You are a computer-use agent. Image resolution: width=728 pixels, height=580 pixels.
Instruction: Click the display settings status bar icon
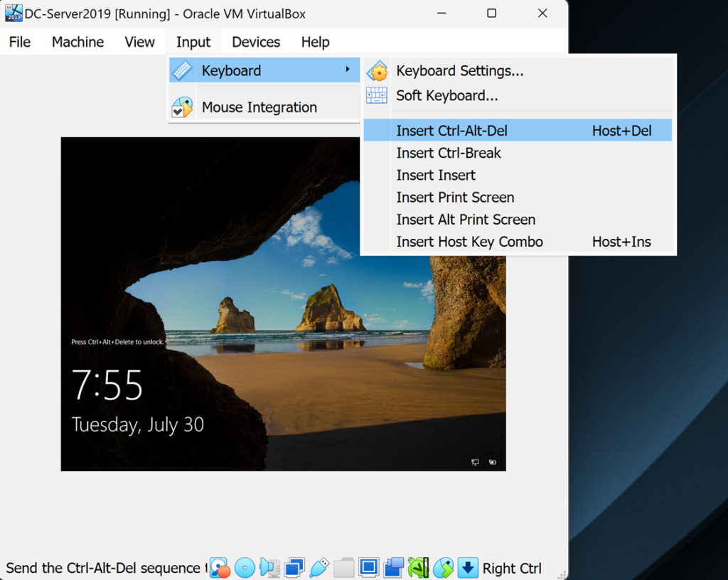pos(368,567)
